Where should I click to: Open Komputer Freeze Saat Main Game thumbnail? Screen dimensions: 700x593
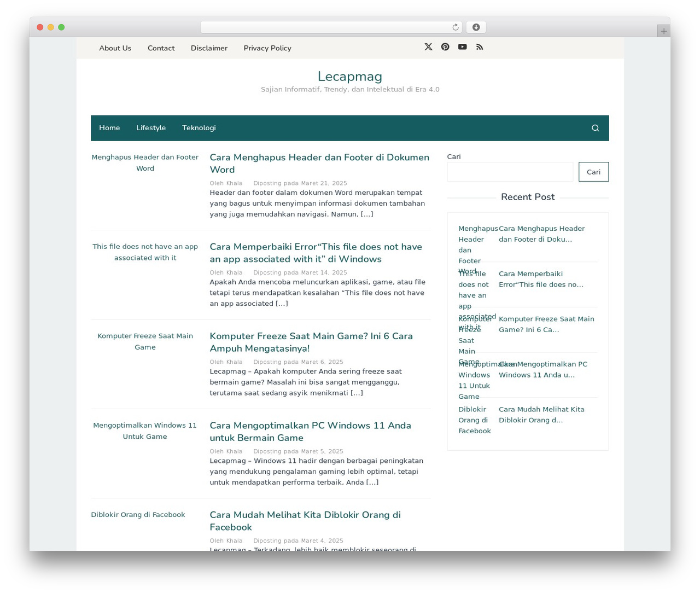click(x=145, y=341)
